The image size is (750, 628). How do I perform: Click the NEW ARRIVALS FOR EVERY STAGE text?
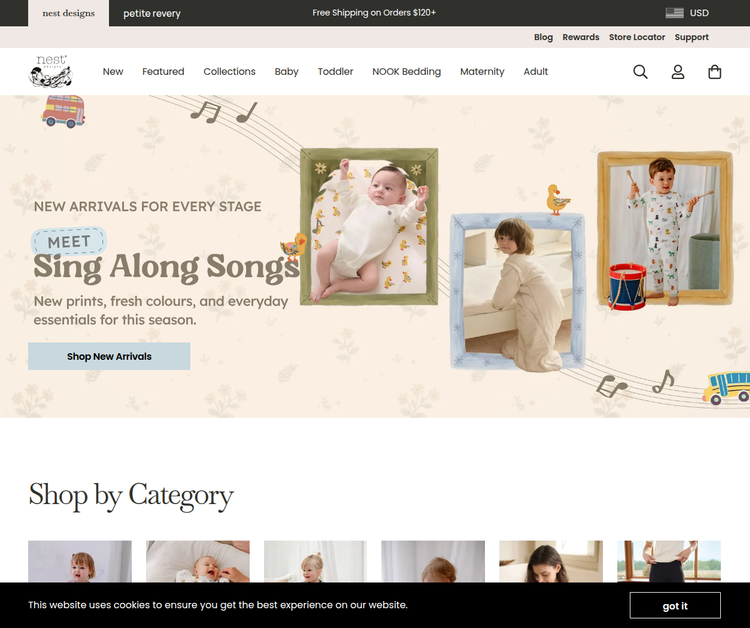pos(148,207)
